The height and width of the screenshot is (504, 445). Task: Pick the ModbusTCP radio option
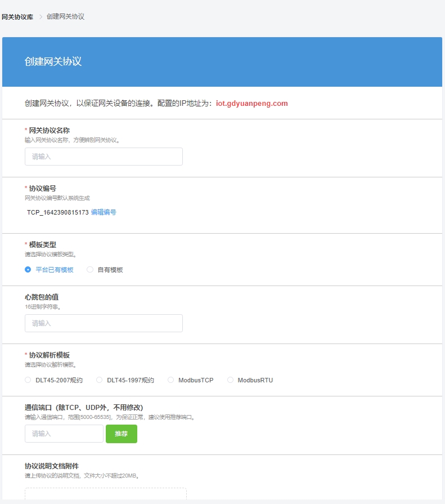tap(171, 380)
